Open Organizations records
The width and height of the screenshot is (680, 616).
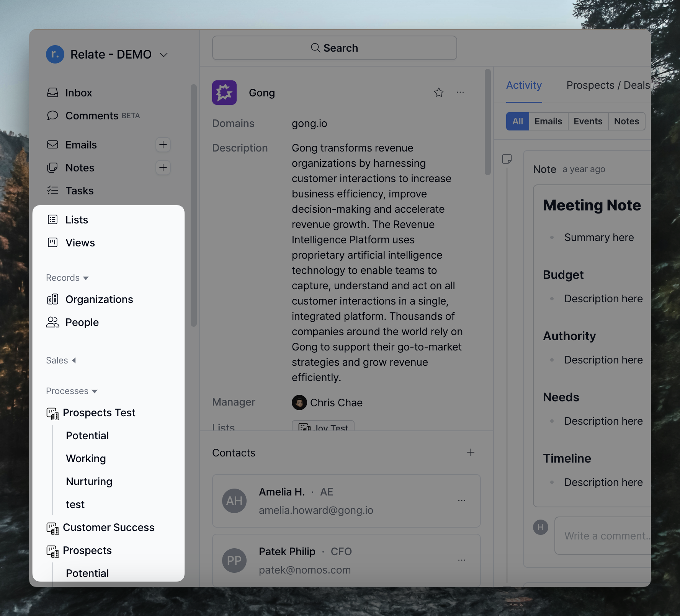tap(90, 299)
